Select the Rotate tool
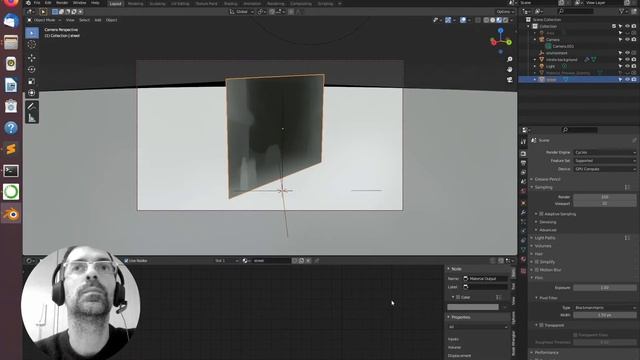Screen dimensions: 640x360 32,69
